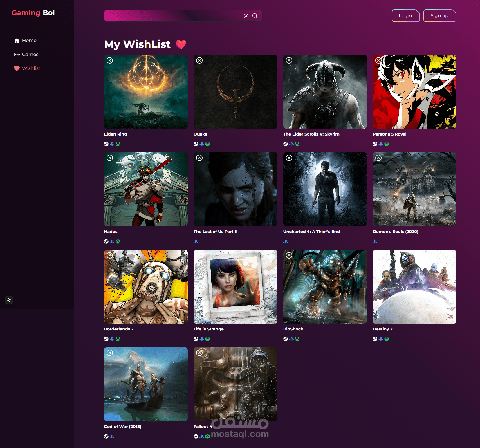Click the Gaming Boi logo
Screen dimensions: 480x448
(x=33, y=13)
